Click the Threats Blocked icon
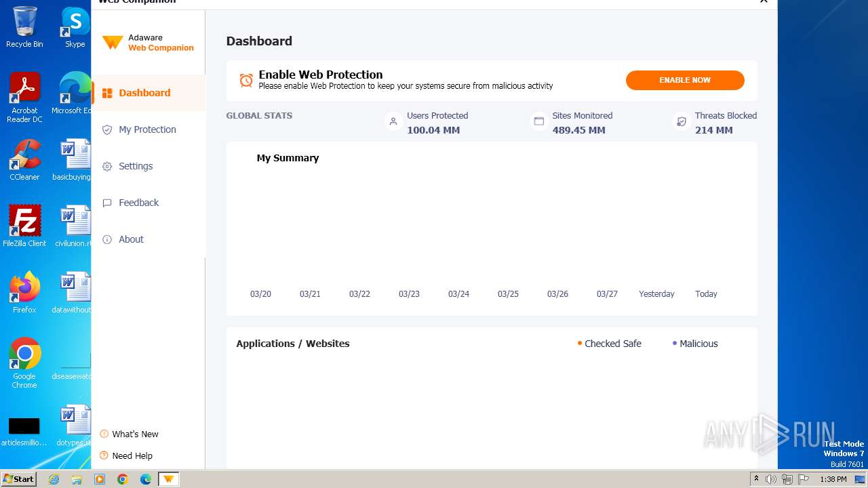 (x=682, y=121)
